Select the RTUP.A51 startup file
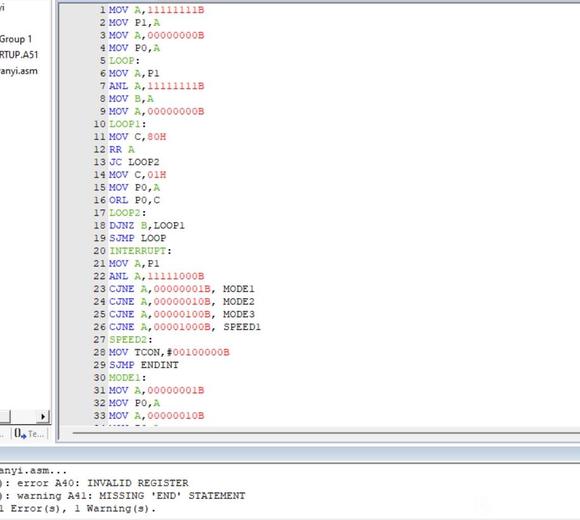Viewport: 580px width, 520px height. (19, 55)
